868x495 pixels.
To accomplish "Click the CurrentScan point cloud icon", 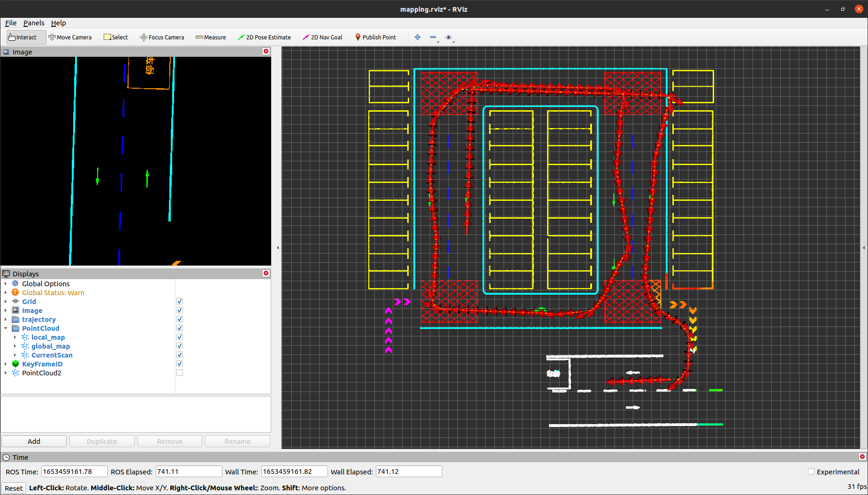I will [x=25, y=355].
